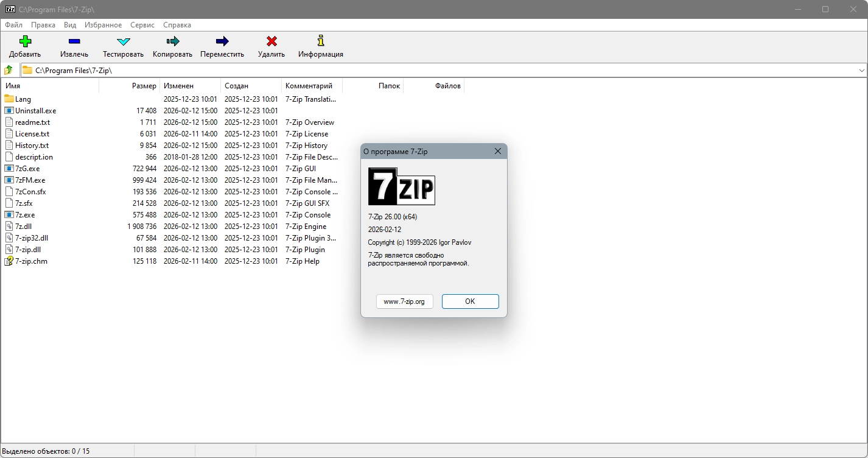The image size is (868, 458).
Task: Click the Папок column header
Action: [x=373, y=86]
